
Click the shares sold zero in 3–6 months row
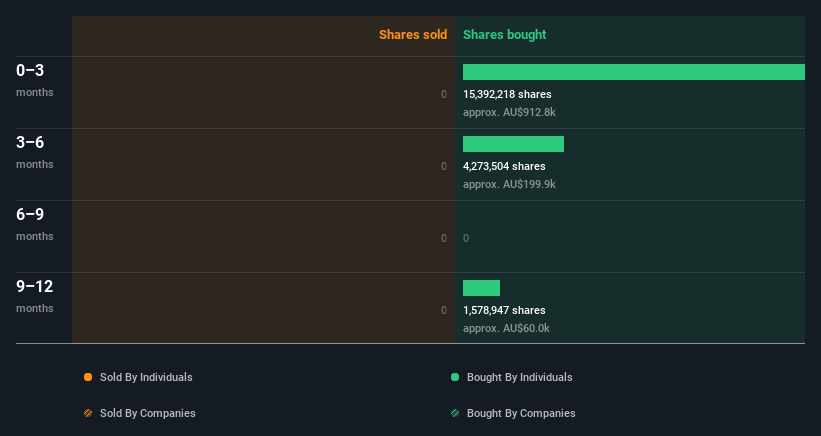pos(444,166)
